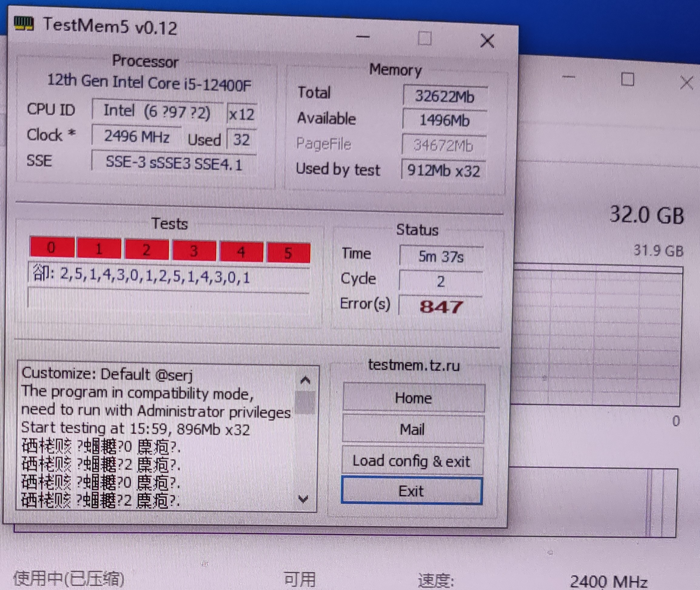Screen dimensions: 700x590
Task: Maximize the TestMem5 window
Action: (424, 39)
